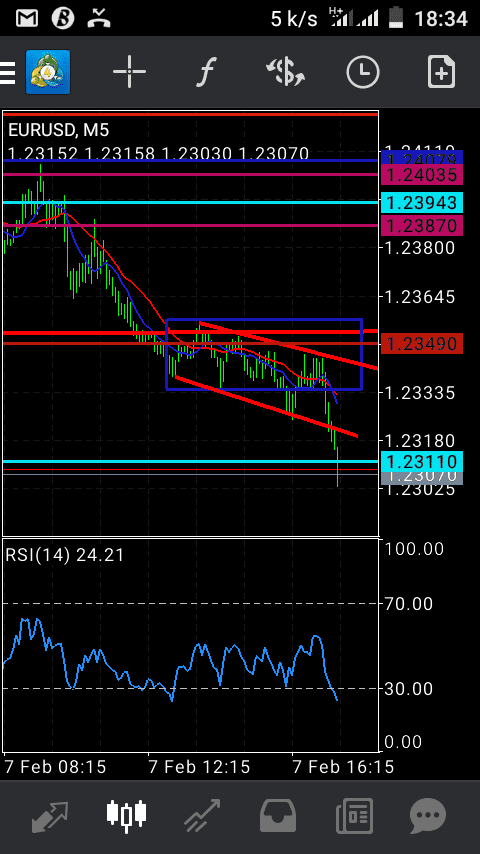Image resolution: width=480 pixels, height=854 pixels.
Task: Open the symbol switch dollar icon
Action: coord(285,72)
